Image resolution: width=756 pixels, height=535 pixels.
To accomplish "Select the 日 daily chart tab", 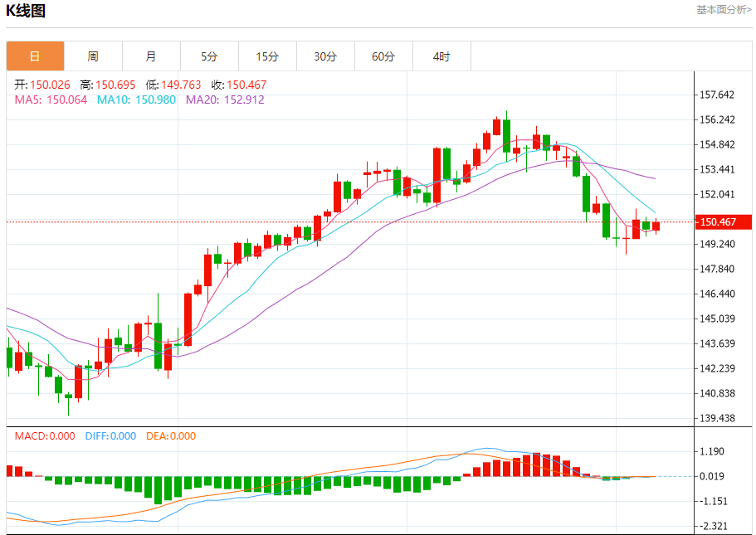I will point(35,56).
